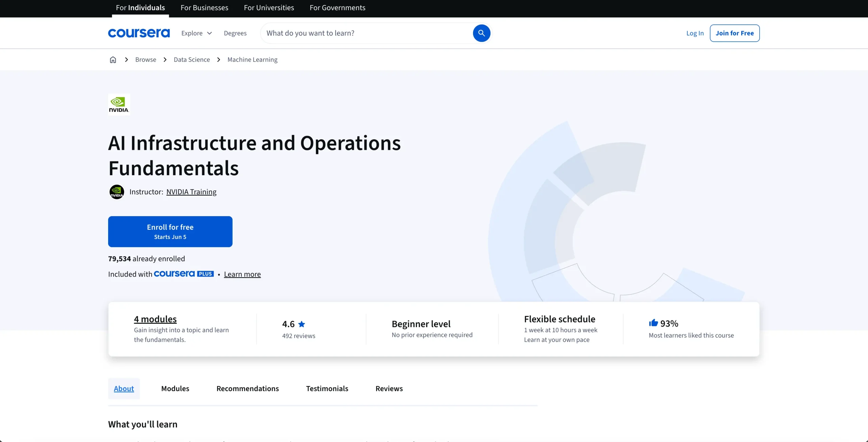Viewport: 868px width, 442px height.
Task: Go to Machine Learning breadcrumb
Action: point(253,60)
